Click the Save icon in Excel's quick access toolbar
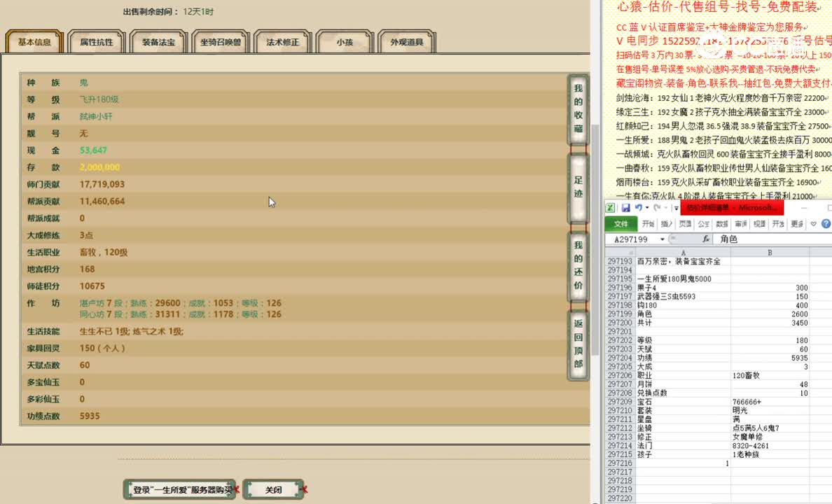This screenshot has width=832, height=504. [625, 207]
